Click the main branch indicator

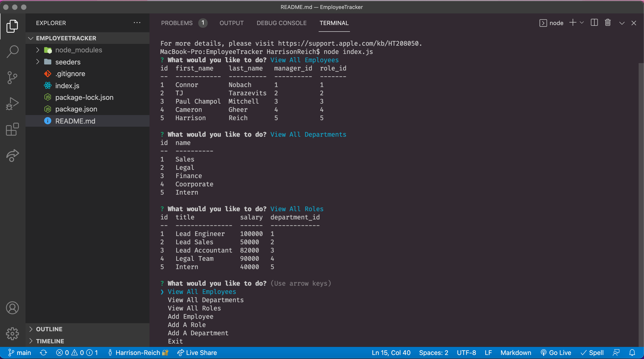click(20, 353)
